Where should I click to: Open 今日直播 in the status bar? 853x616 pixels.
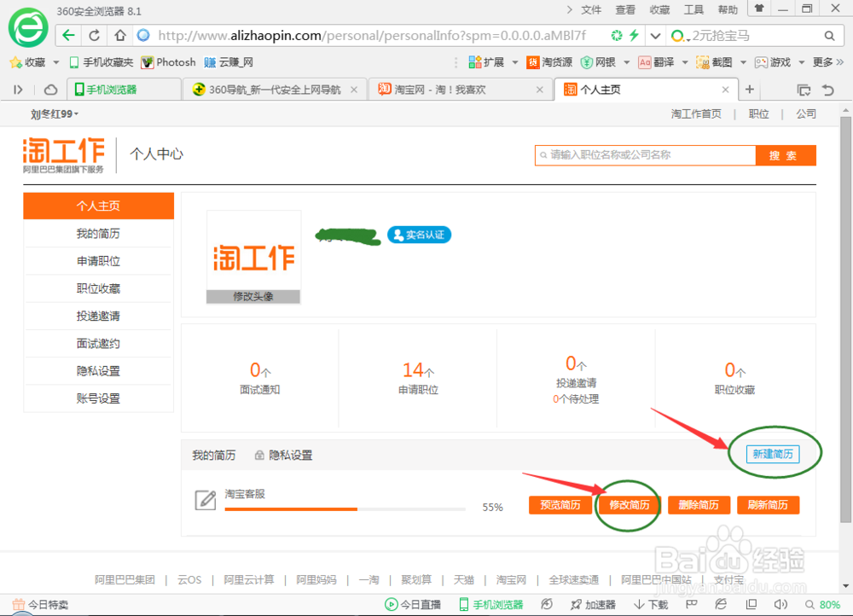pyautogui.click(x=413, y=605)
